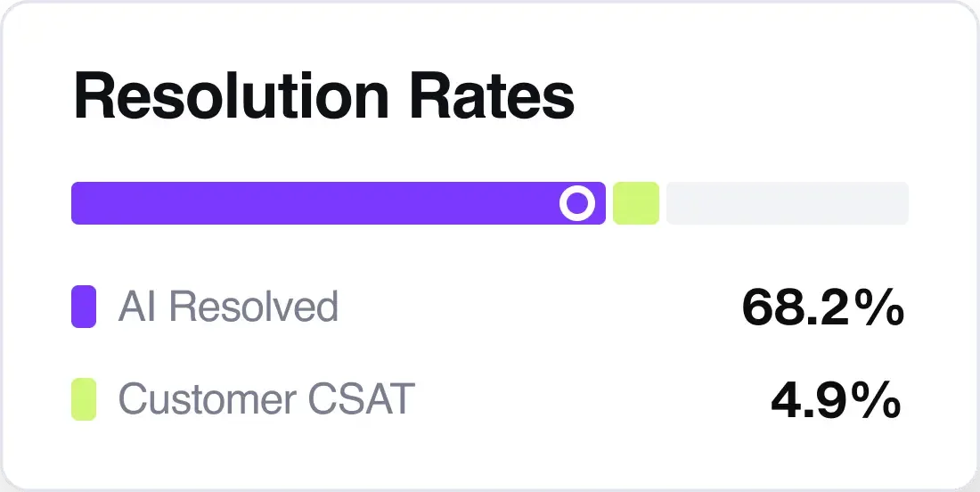980x492 pixels.
Task: Click the percent sign after 68.2
Action: (878, 307)
